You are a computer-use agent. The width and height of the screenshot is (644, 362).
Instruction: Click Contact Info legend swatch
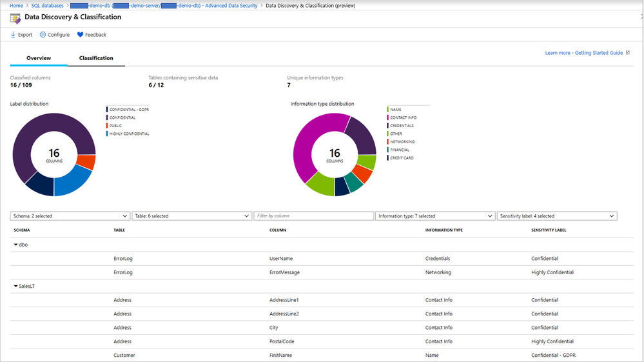pyautogui.click(x=387, y=117)
